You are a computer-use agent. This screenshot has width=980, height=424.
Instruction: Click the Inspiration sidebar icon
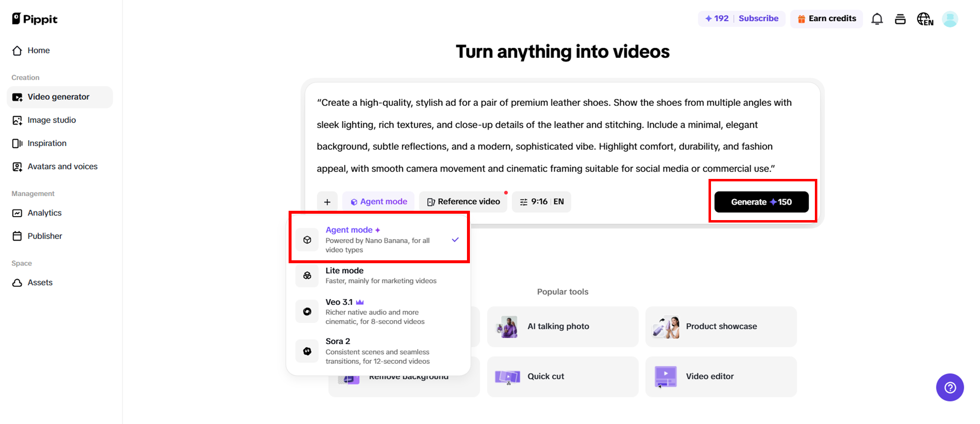pyautogui.click(x=17, y=143)
